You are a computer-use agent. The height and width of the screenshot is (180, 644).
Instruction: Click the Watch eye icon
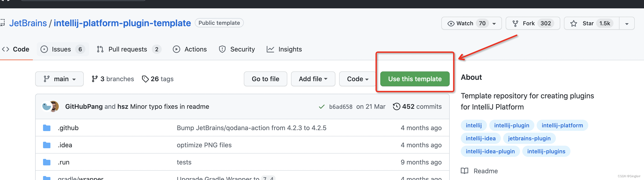pyautogui.click(x=451, y=24)
